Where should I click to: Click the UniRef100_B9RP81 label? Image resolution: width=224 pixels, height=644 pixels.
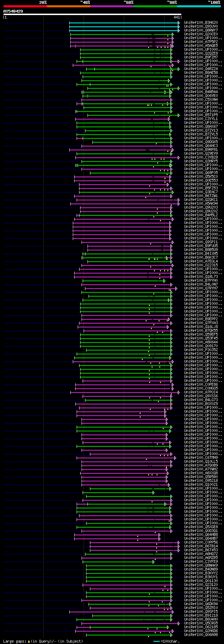(201, 150)
